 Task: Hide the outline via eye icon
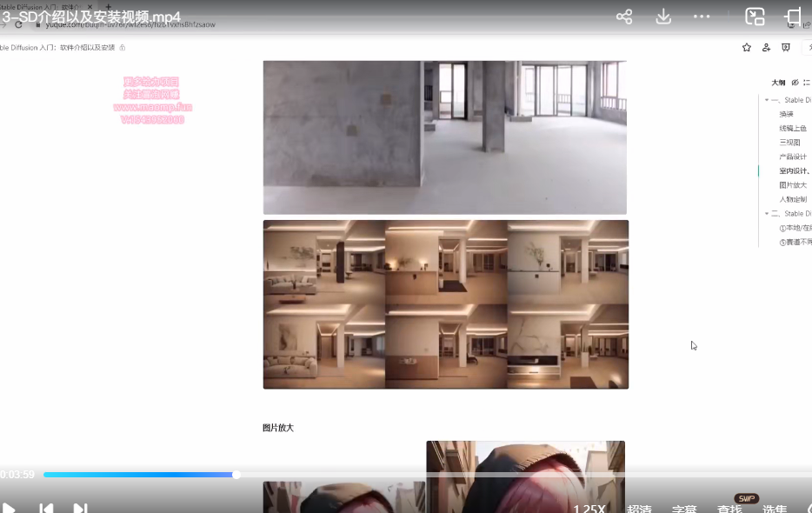(x=795, y=83)
